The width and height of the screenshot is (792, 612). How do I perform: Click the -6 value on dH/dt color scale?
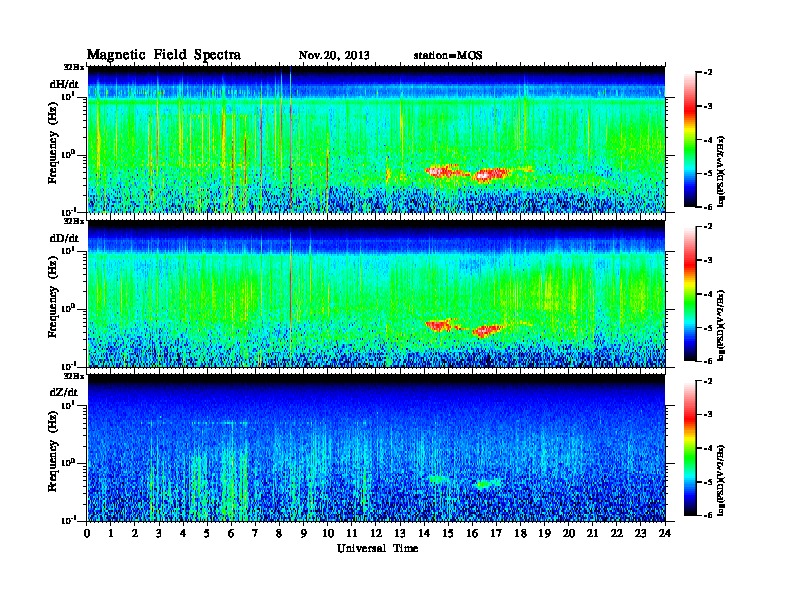[x=708, y=207]
